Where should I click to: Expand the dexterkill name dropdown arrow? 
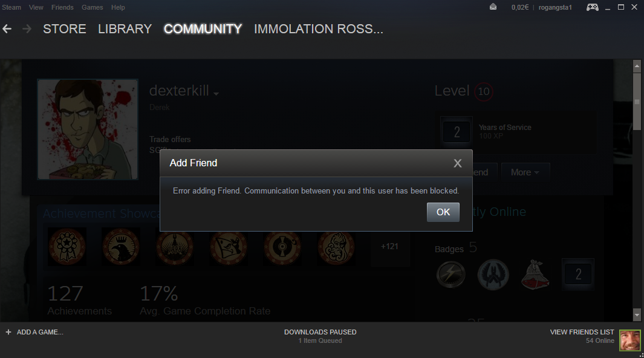pos(216,94)
